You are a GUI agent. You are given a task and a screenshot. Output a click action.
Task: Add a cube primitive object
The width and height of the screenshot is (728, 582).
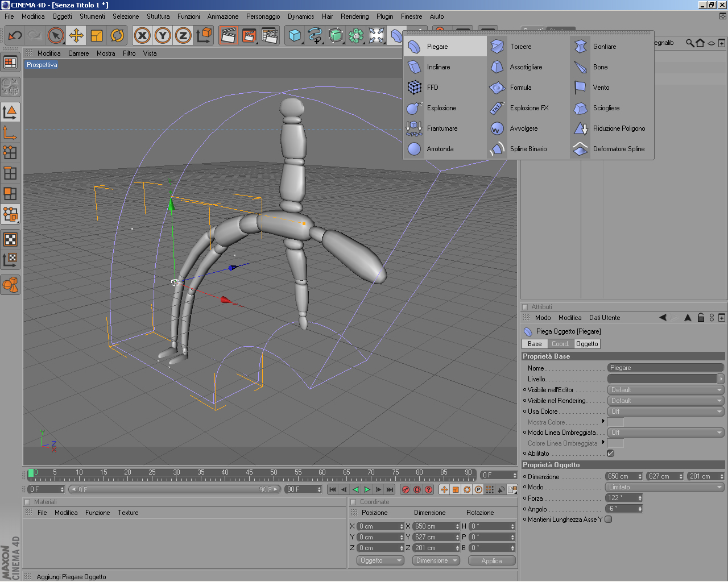click(295, 36)
